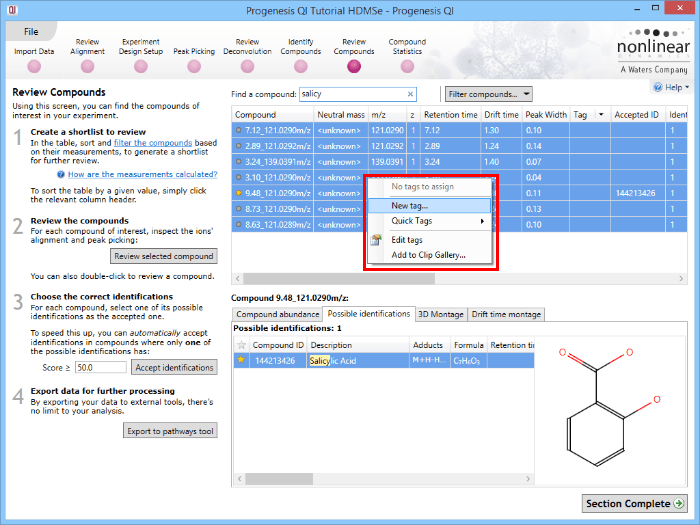
Task: Click the Export to pathways tool button
Action: (x=170, y=431)
